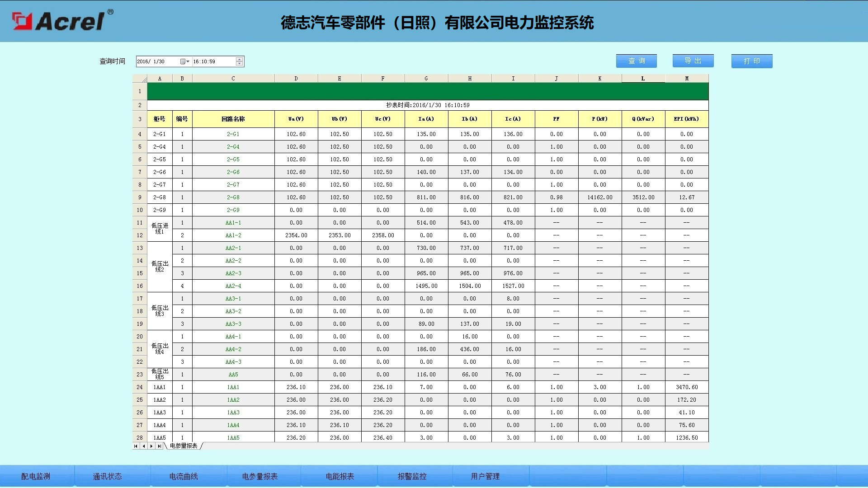This screenshot has width=868, height=488.
Task: Open the date picker calendar dropdown
Action: (184, 61)
